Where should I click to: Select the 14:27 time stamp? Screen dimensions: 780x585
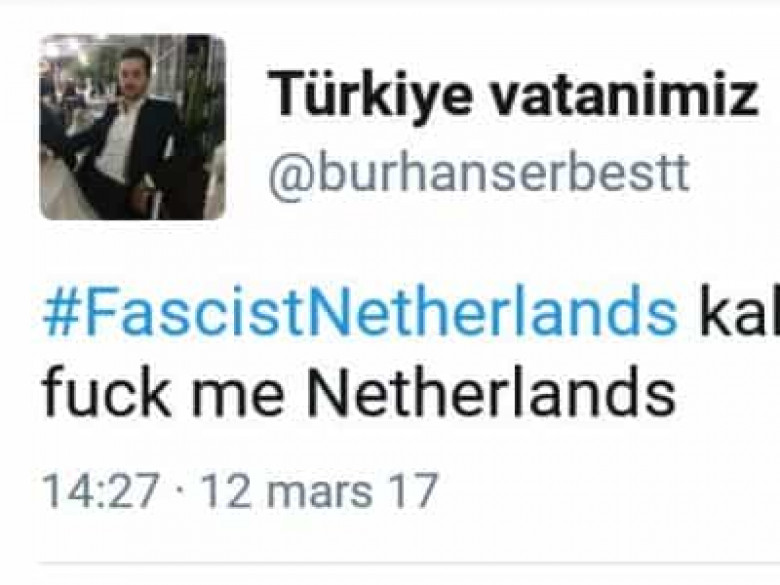point(101,490)
